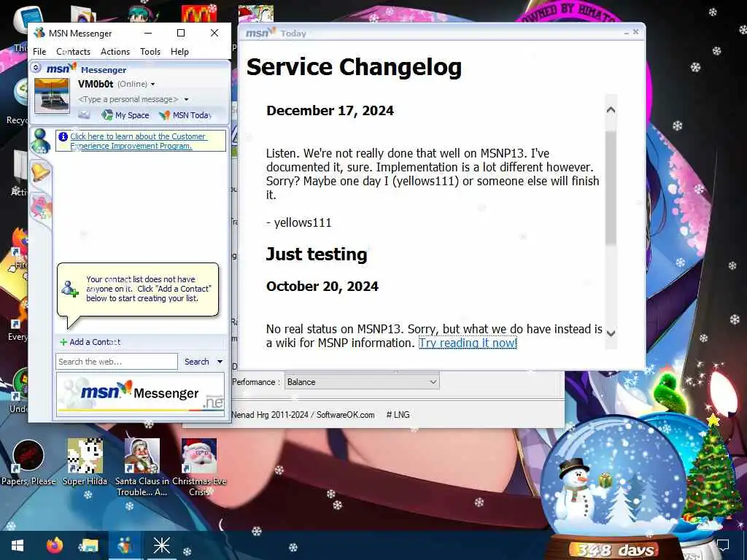This screenshot has width=747, height=560.
Task: Open Christmas Eve Crisis shortcut
Action: [199, 467]
